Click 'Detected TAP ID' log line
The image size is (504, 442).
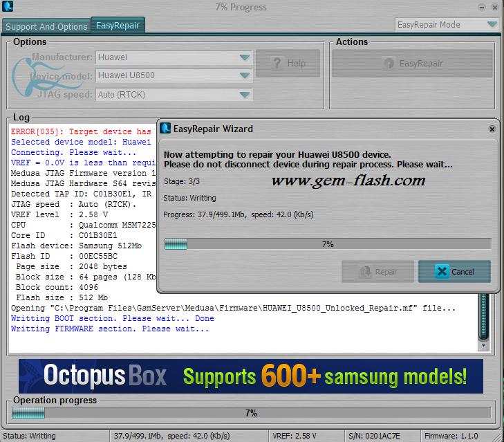tap(81, 194)
